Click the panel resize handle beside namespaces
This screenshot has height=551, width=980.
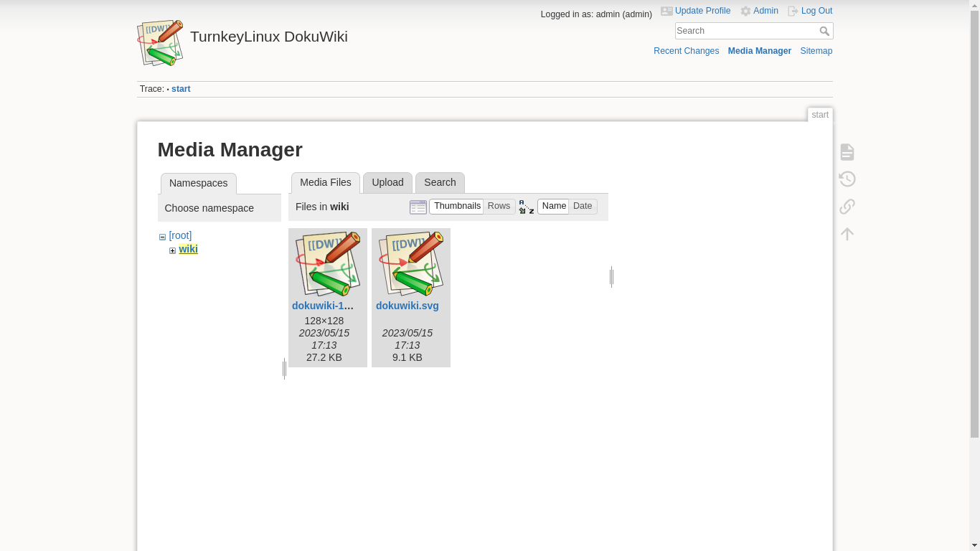[x=284, y=369]
